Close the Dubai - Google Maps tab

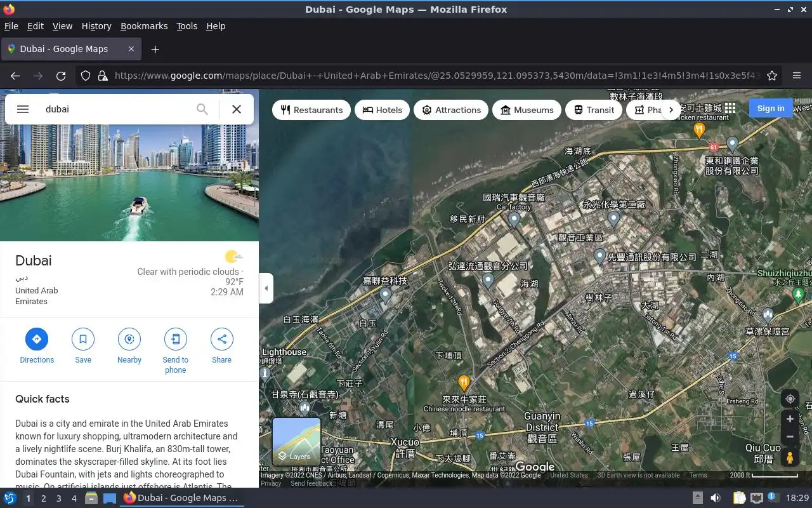pos(131,49)
